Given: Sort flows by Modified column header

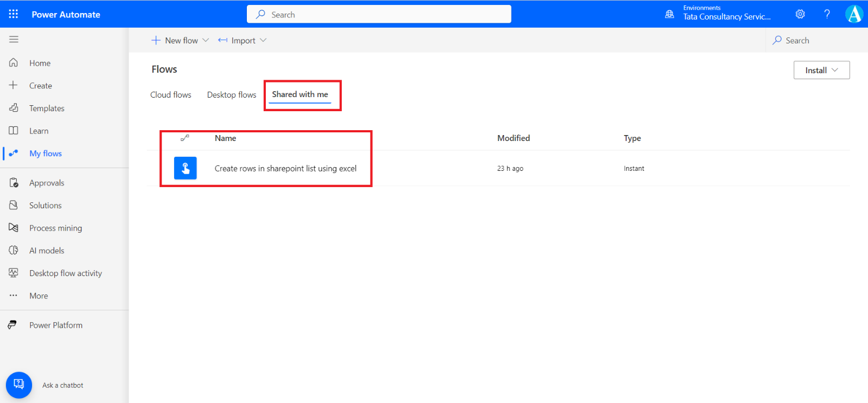Looking at the screenshot, I should 513,138.
